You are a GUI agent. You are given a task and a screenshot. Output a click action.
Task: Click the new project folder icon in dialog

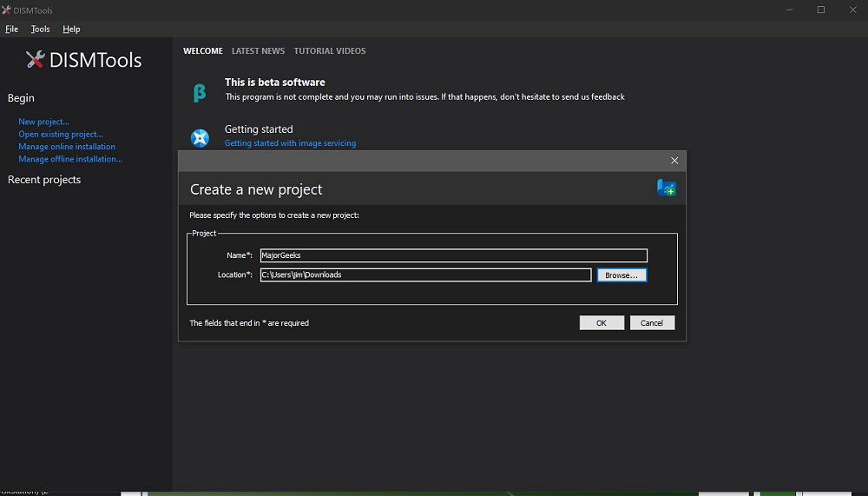666,188
